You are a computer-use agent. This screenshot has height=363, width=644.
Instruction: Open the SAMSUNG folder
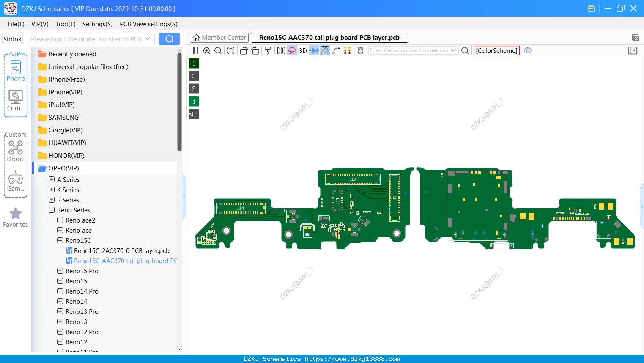point(58,118)
